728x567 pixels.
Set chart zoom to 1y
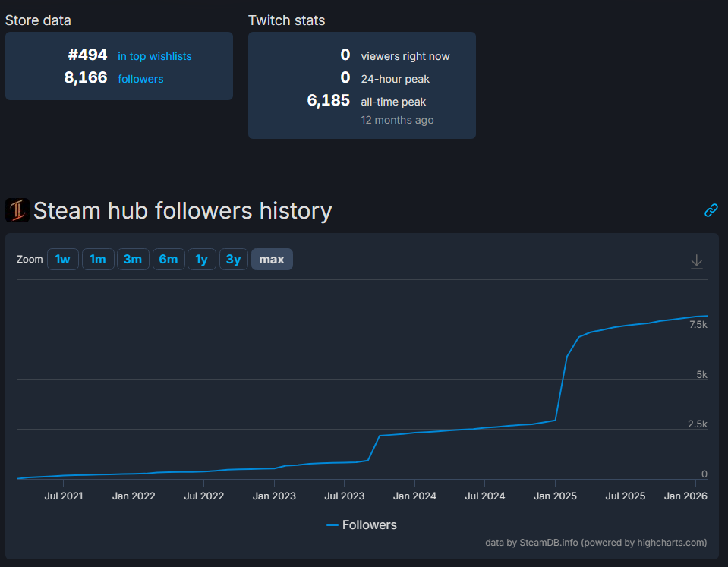tap(201, 259)
